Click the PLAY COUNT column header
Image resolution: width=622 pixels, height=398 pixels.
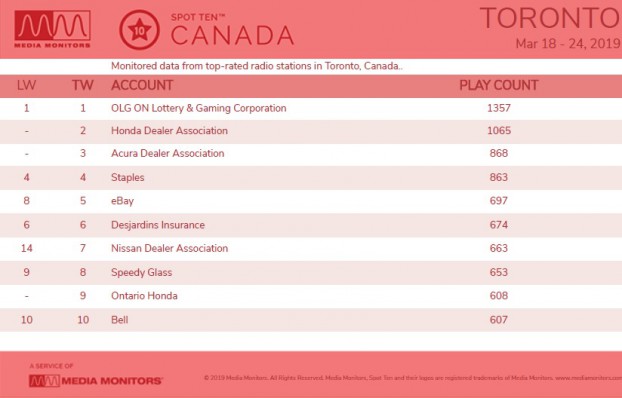tap(499, 85)
